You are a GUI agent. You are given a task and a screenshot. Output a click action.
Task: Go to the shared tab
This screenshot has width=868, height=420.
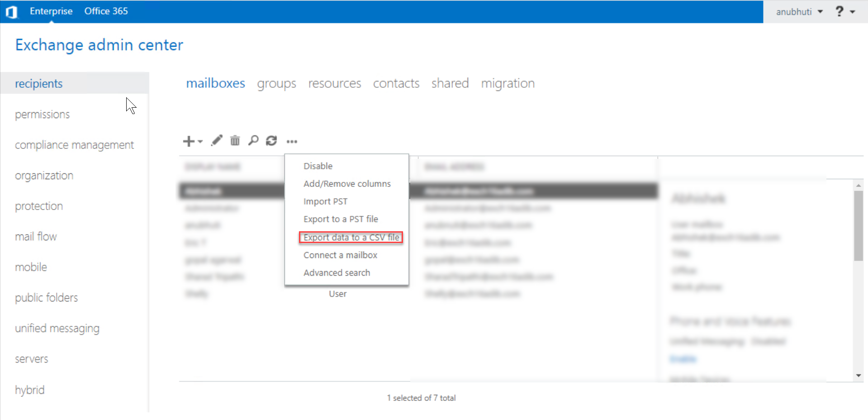[450, 83]
